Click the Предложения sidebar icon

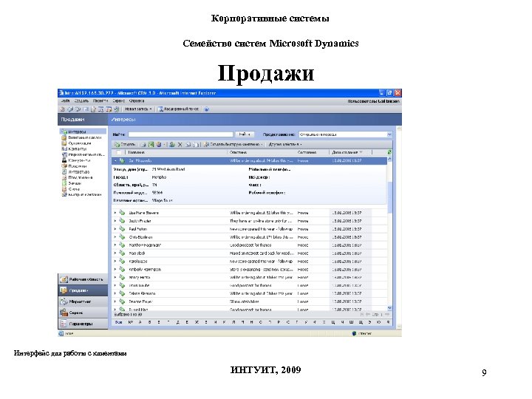(64, 177)
